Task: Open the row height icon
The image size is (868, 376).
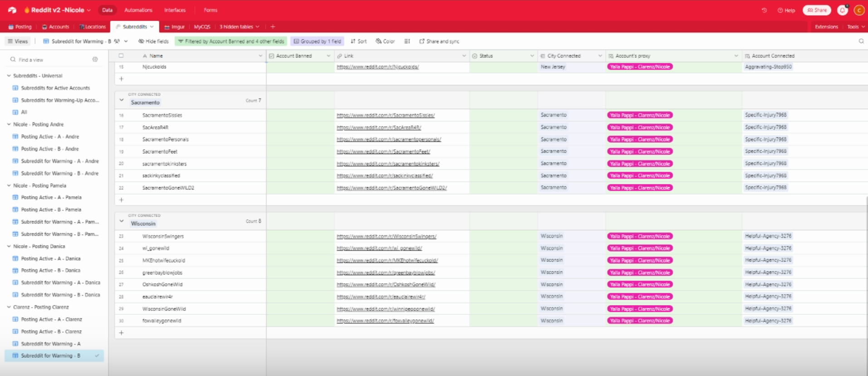Action: (x=407, y=41)
